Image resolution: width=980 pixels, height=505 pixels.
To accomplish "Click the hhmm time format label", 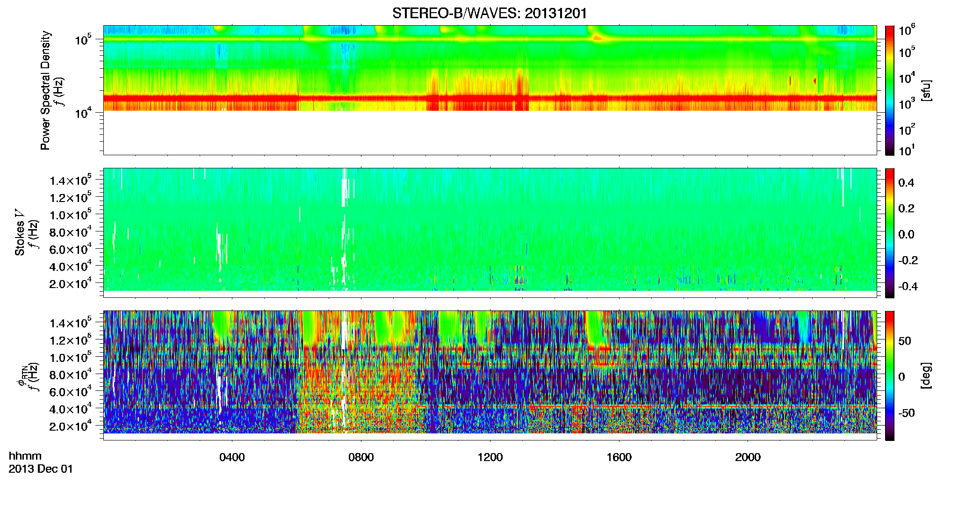I will pyautogui.click(x=25, y=456).
